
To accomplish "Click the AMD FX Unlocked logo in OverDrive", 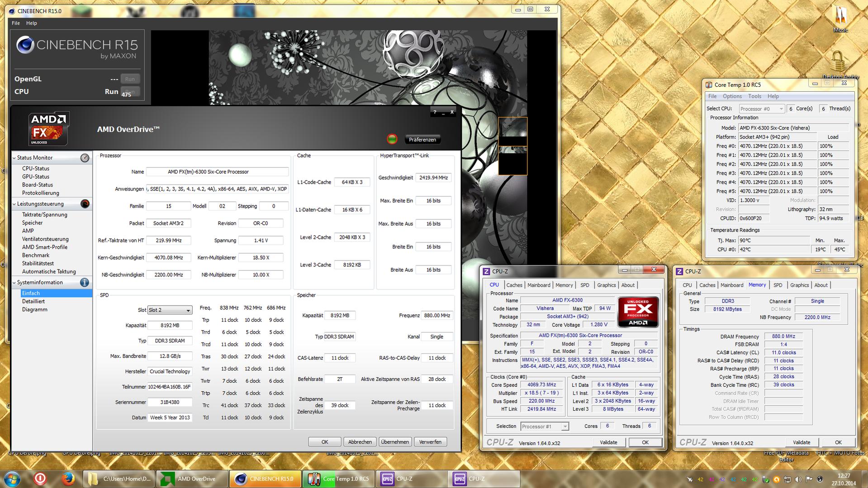I will click(x=48, y=129).
